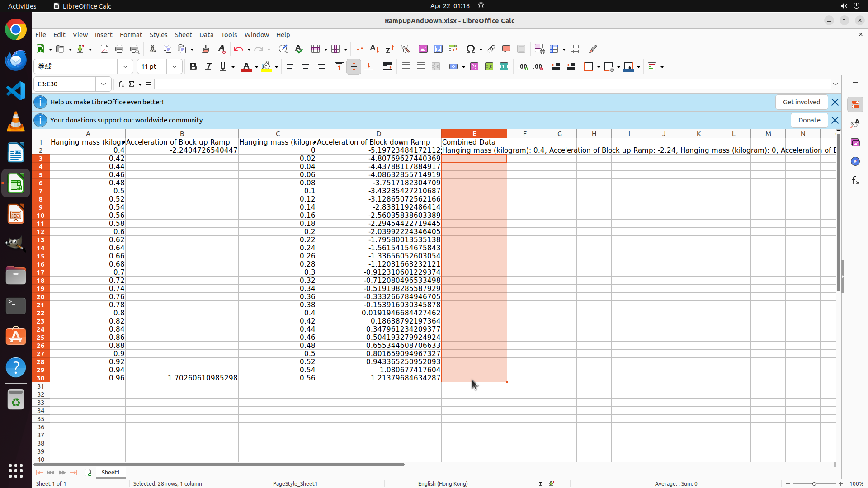Click the Sort Ascending icon
This screenshot has width=868, height=488.
374,49
